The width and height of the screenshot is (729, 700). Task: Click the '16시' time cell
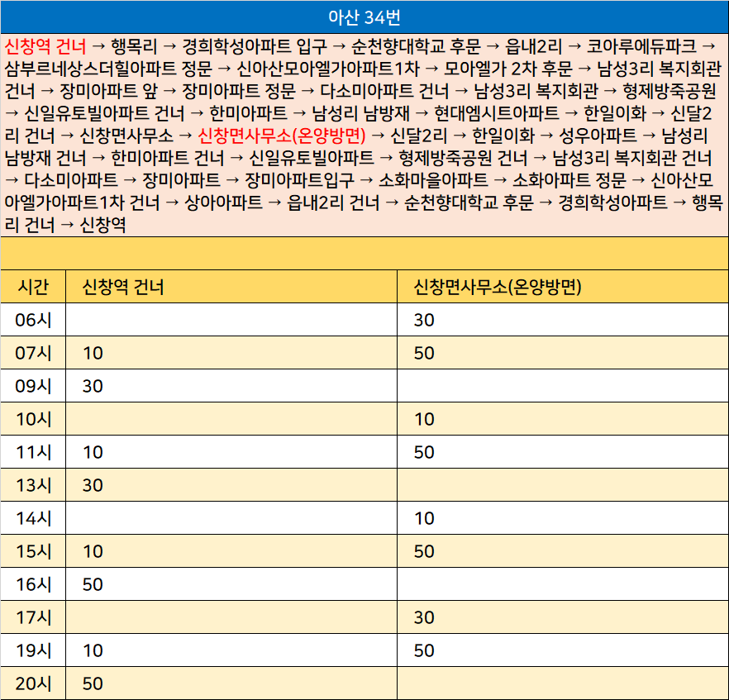coord(33,584)
